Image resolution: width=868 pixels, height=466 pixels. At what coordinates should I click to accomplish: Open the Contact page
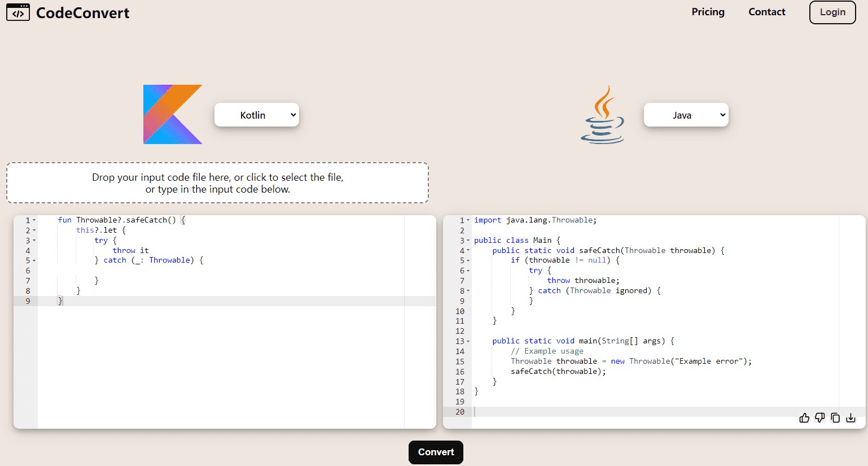click(766, 12)
